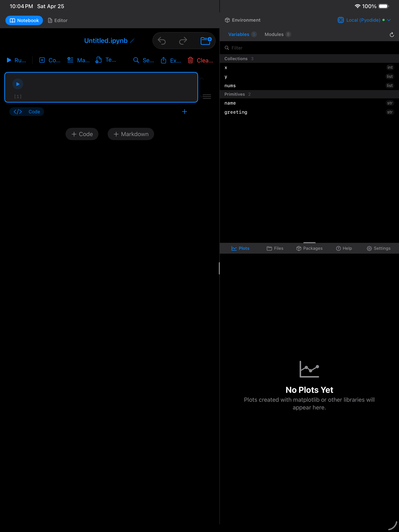Collapse the Collections section
The width and height of the screenshot is (399, 532).
tap(309, 59)
